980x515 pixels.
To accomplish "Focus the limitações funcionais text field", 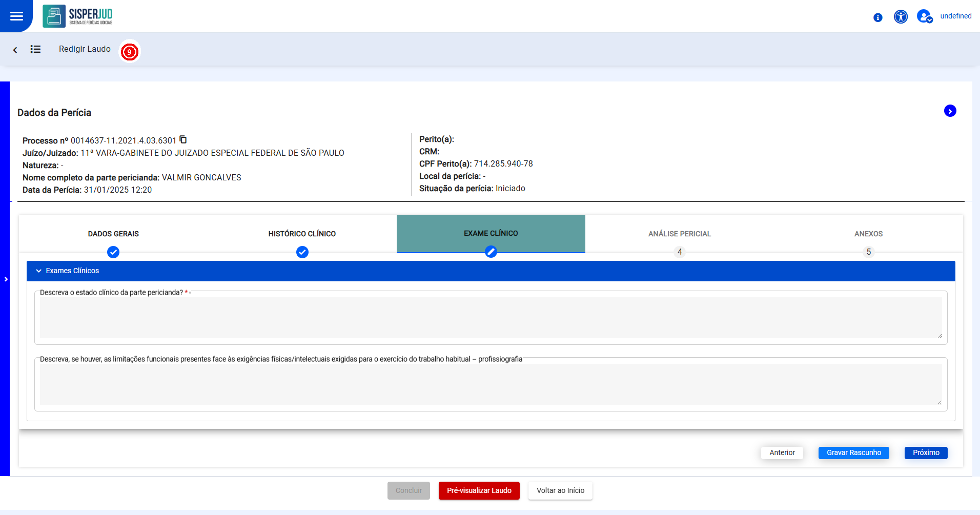I will tap(491, 384).
